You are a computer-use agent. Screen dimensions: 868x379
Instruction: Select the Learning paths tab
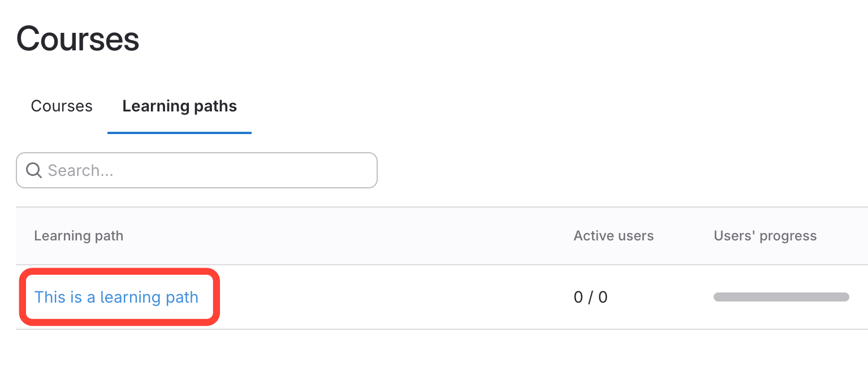coord(179,106)
